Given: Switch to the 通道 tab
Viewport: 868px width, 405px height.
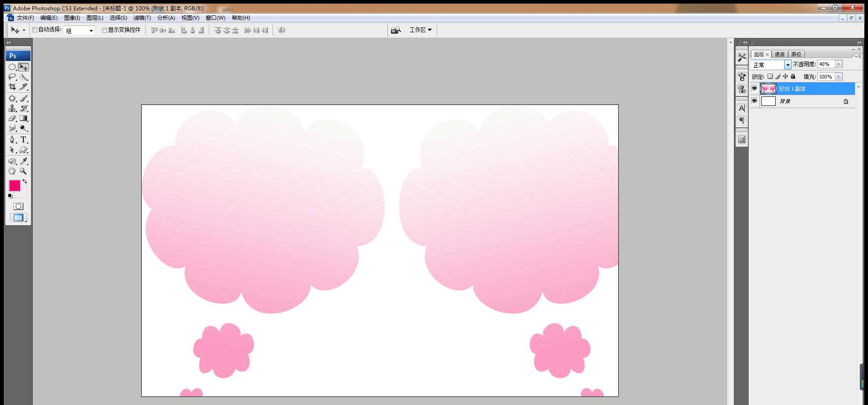Looking at the screenshot, I should pos(780,54).
